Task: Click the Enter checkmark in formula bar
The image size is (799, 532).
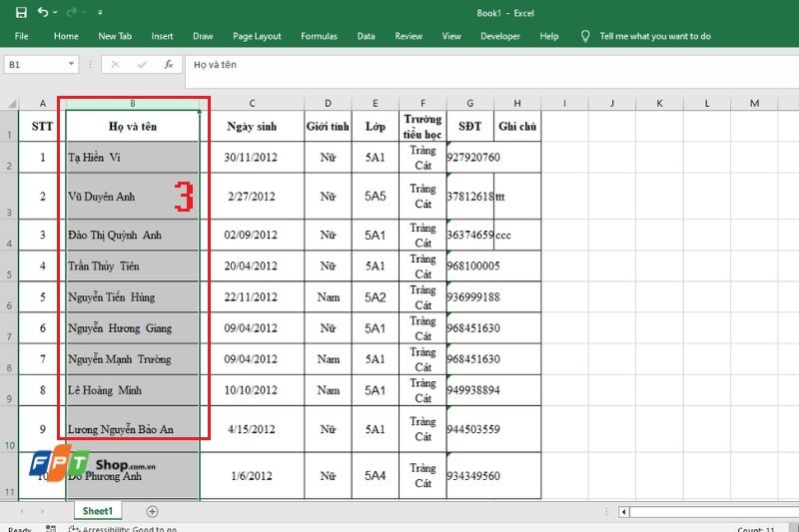Action: click(142, 64)
